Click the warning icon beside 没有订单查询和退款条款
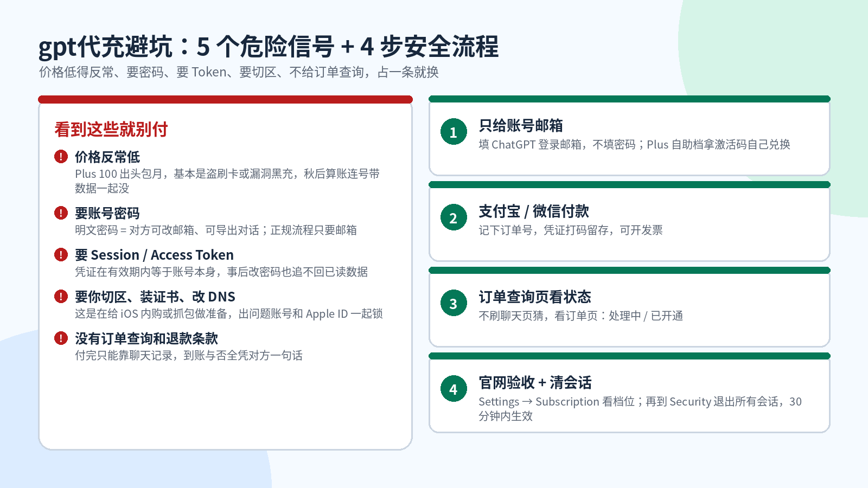Viewport: 868px width, 488px height. pyautogui.click(x=61, y=338)
